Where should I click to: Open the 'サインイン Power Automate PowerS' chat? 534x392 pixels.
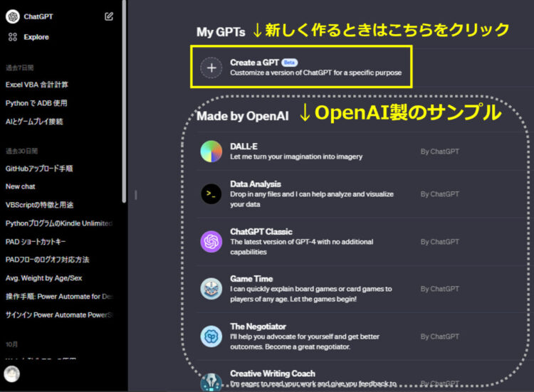tap(59, 314)
